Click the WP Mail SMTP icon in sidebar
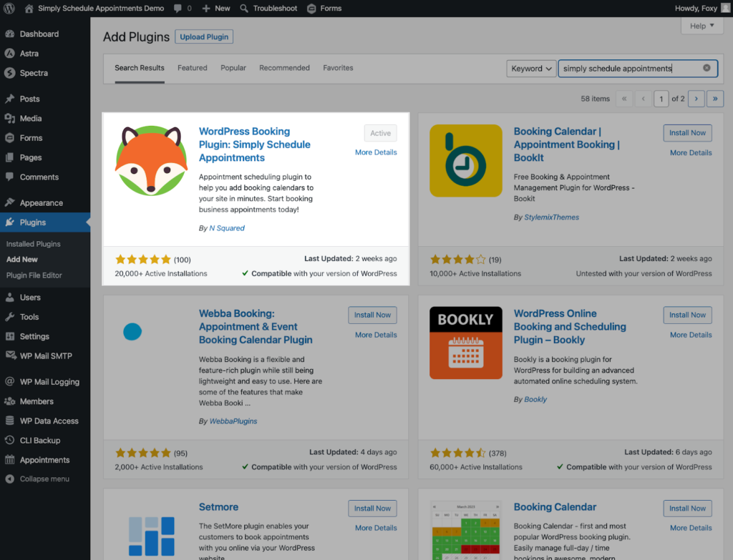 point(11,355)
